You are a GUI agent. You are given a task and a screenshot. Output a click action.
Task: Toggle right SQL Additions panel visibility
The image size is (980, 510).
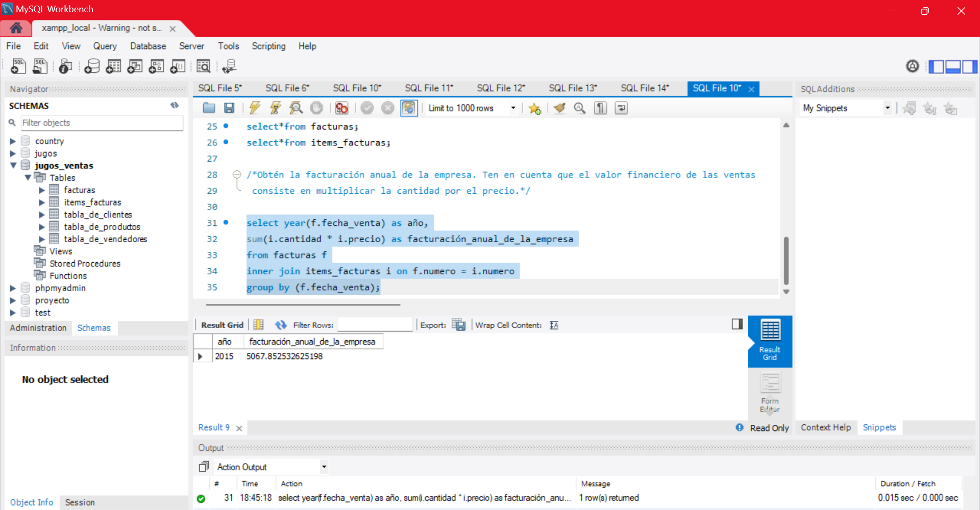click(x=970, y=66)
